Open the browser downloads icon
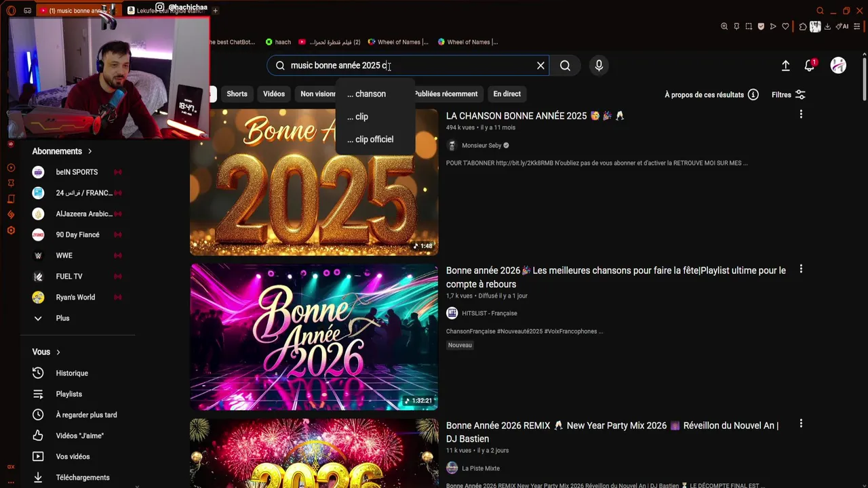Screen dimensions: 868x488 click(827, 26)
